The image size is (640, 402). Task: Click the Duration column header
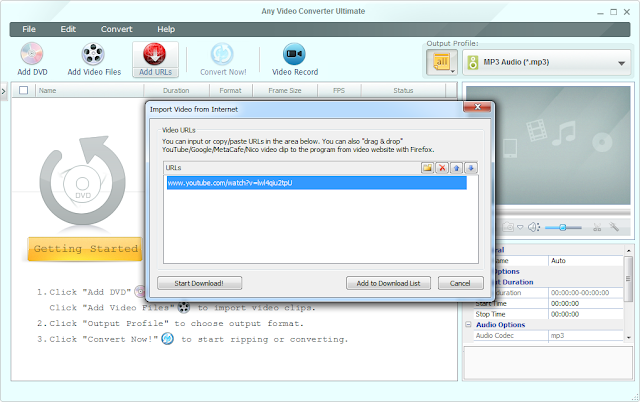point(176,90)
